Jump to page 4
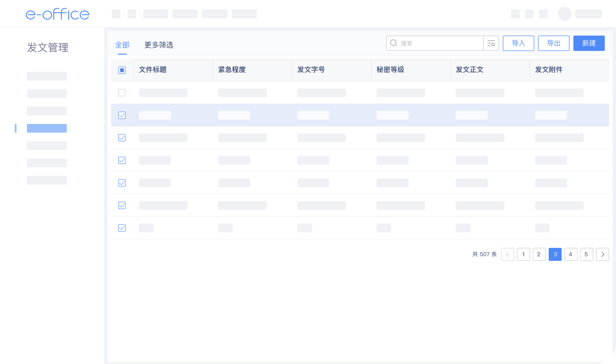Screen dimensions: 616x364 point(571,254)
